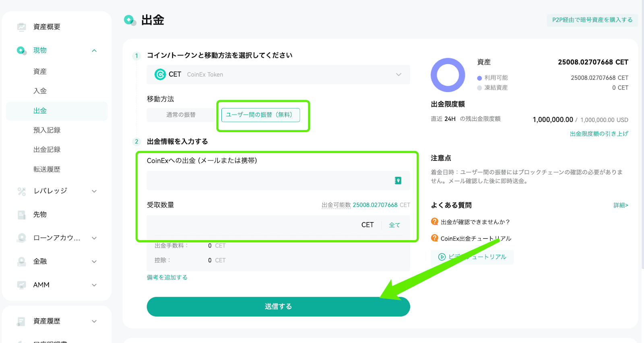Open the CET CoinEx Token dropdown
The height and width of the screenshot is (343, 644).
[278, 75]
